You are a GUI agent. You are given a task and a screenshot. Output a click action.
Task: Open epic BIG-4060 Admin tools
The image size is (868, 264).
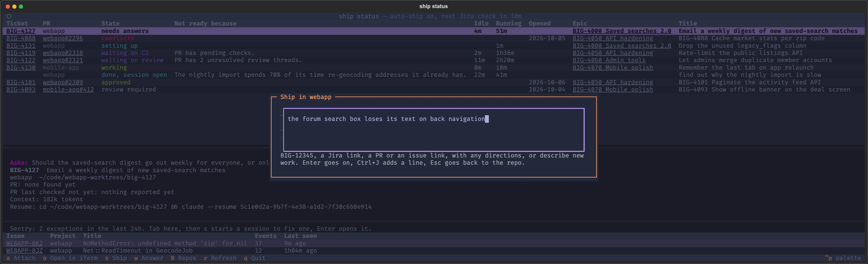point(609,60)
